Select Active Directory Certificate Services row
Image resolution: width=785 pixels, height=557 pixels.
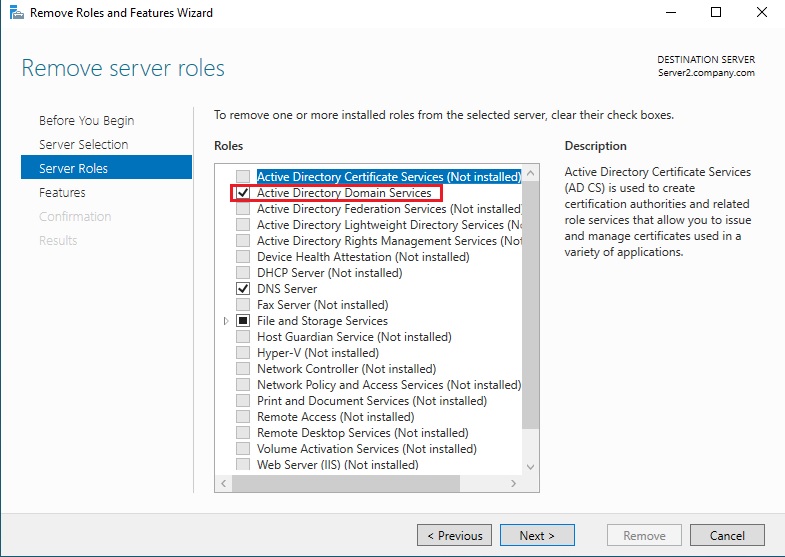point(388,177)
